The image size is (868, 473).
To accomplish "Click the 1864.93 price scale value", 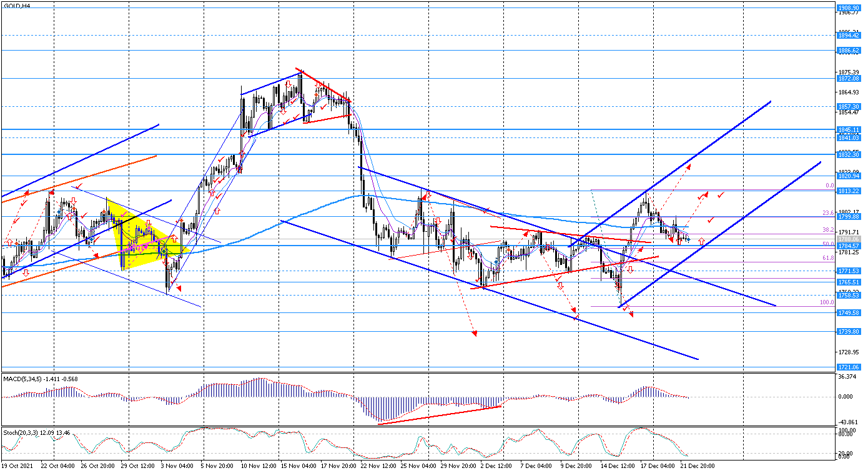I will [x=849, y=92].
